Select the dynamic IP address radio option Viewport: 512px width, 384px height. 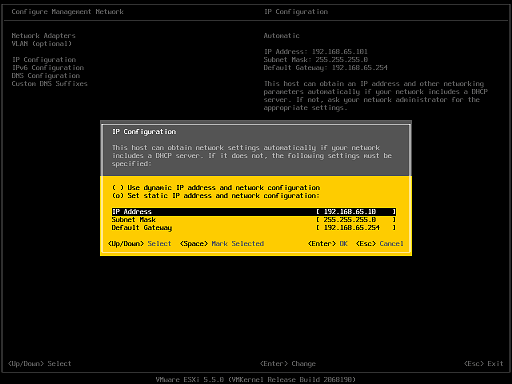pyautogui.click(x=216, y=188)
